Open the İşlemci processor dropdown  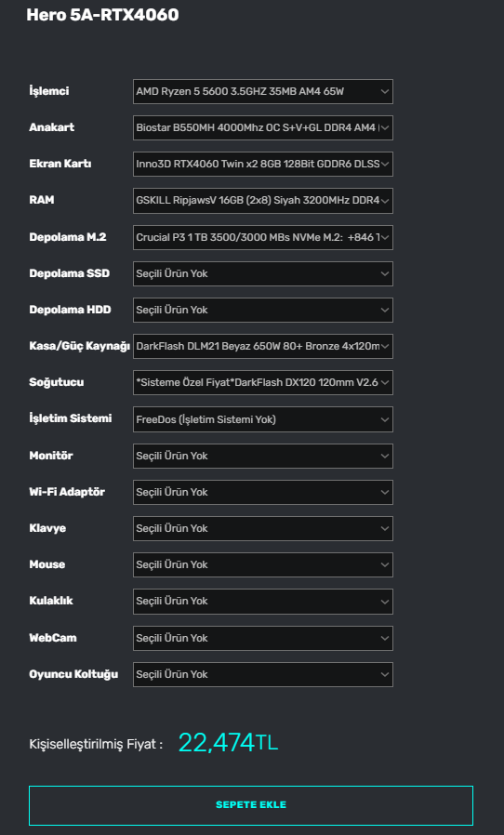(262, 92)
